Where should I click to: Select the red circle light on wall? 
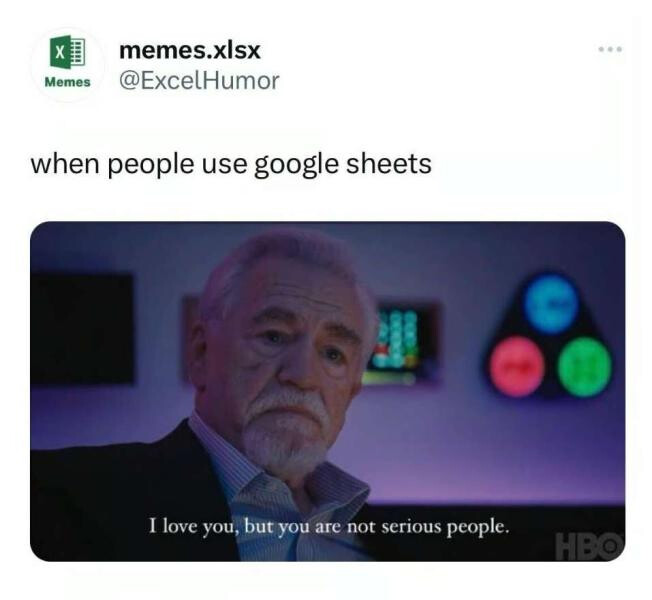(x=517, y=366)
